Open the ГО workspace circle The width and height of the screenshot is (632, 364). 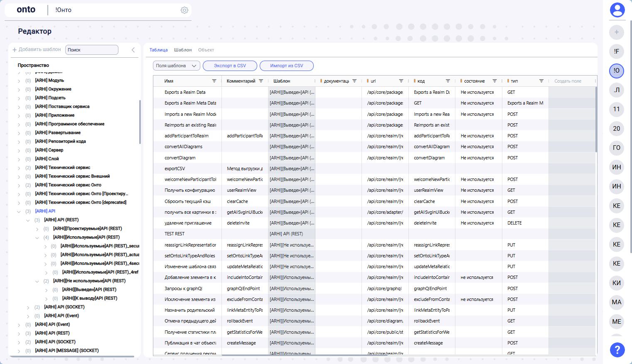click(617, 148)
